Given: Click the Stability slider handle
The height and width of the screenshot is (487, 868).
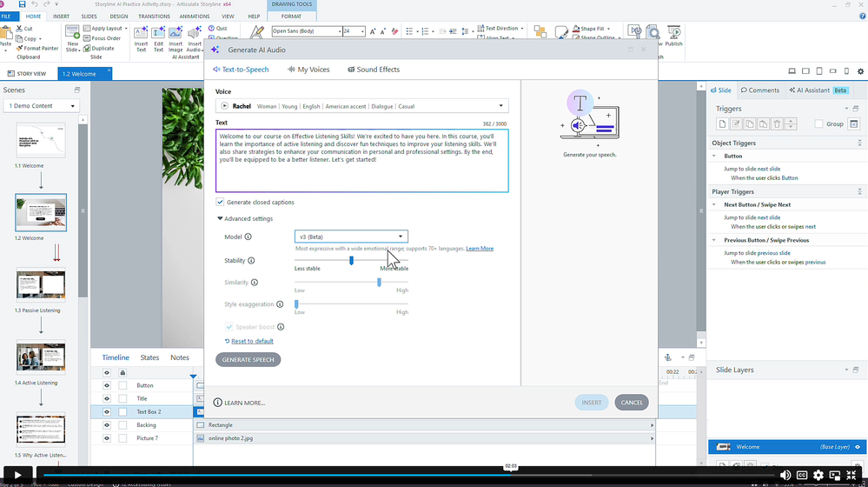Looking at the screenshot, I should click(x=351, y=260).
